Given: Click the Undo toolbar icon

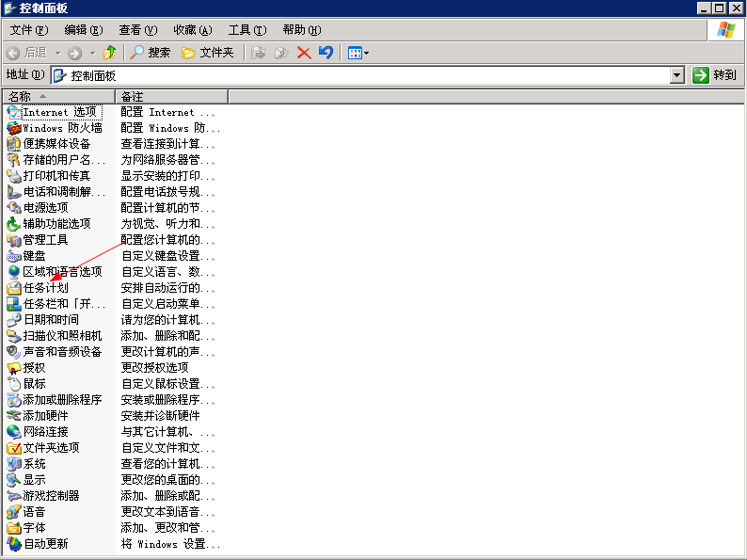Looking at the screenshot, I should 326,53.
